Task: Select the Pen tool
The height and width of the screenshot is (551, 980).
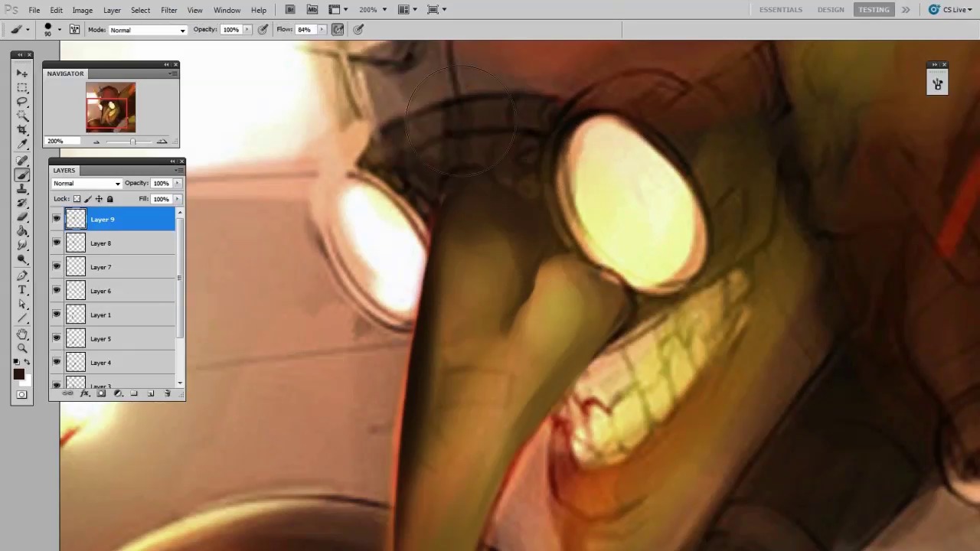Action: (x=22, y=276)
